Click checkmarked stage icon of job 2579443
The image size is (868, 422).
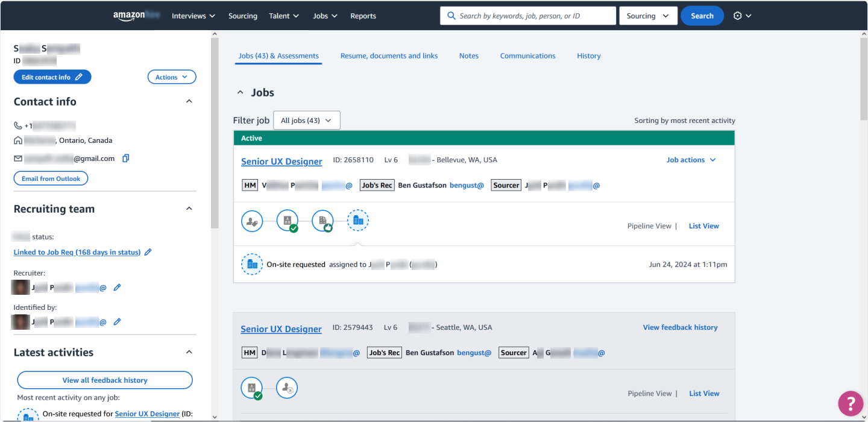pos(252,388)
